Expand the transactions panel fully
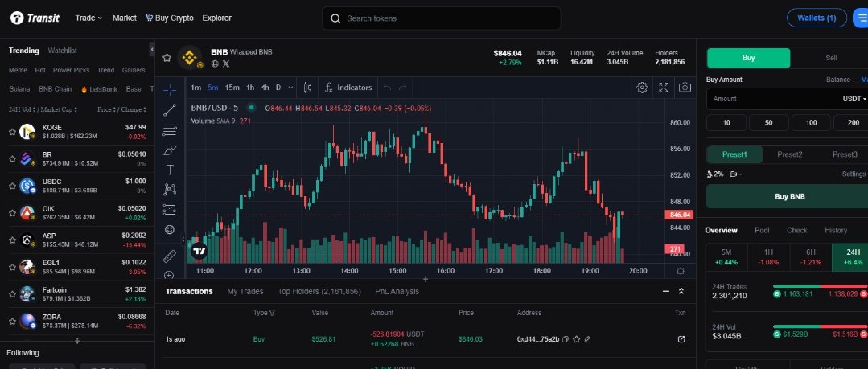The width and height of the screenshot is (868, 369). point(681,292)
